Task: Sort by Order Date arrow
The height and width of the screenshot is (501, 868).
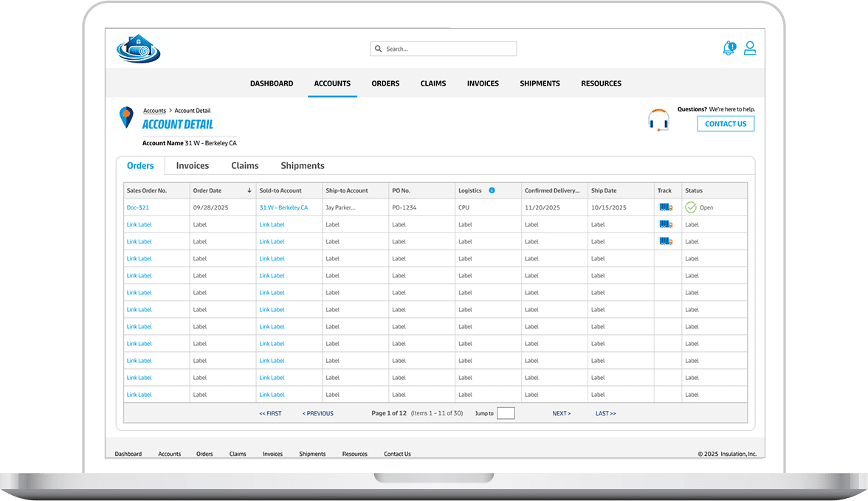Action: click(249, 190)
